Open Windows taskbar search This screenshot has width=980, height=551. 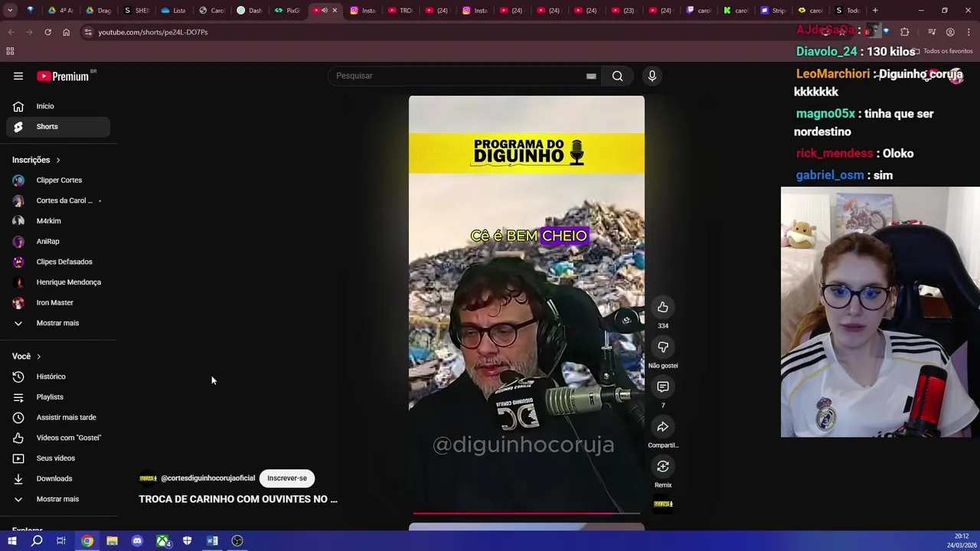pos(37,541)
